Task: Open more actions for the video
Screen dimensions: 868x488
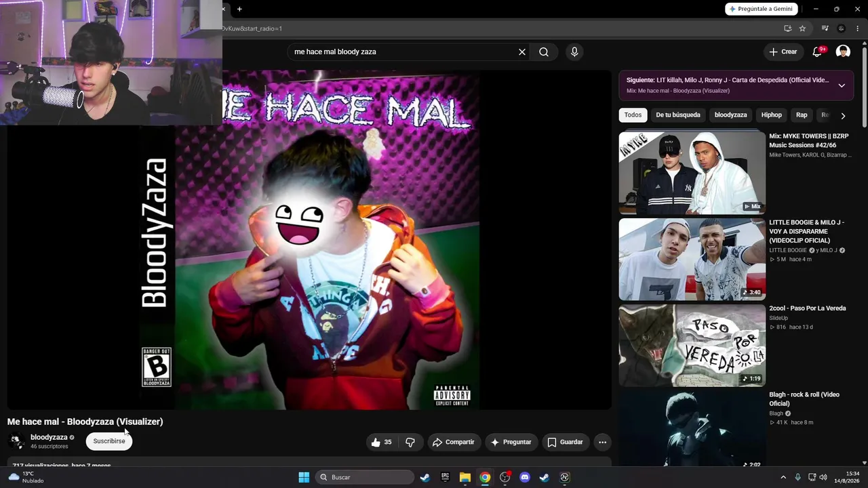Action: 602,442
